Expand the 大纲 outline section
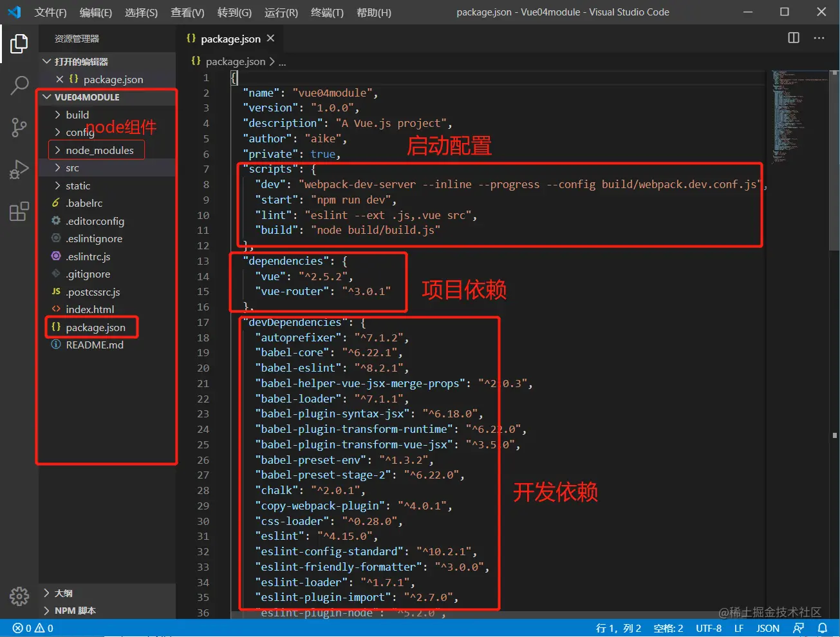This screenshot has height=637, width=840. [107, 593]
